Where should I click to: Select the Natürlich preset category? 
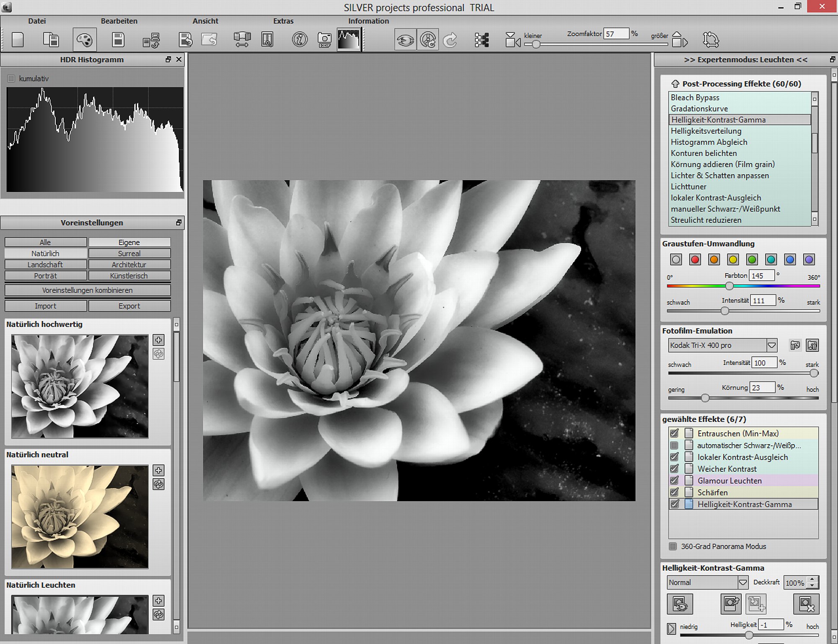click(x=46, y=253)
